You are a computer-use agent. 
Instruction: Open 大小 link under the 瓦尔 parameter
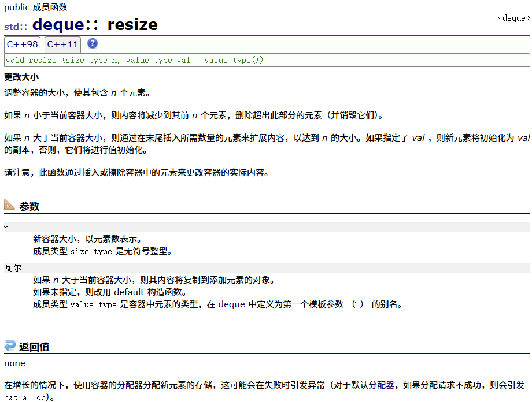(x=123, y=280)
